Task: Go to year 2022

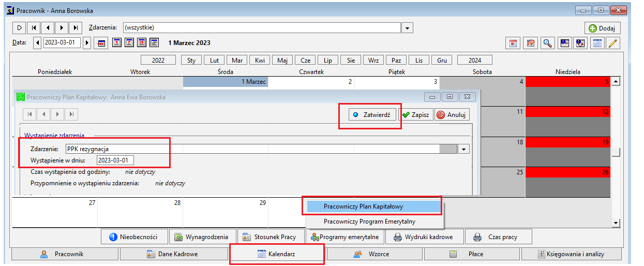Action: (x=158, y=60)
